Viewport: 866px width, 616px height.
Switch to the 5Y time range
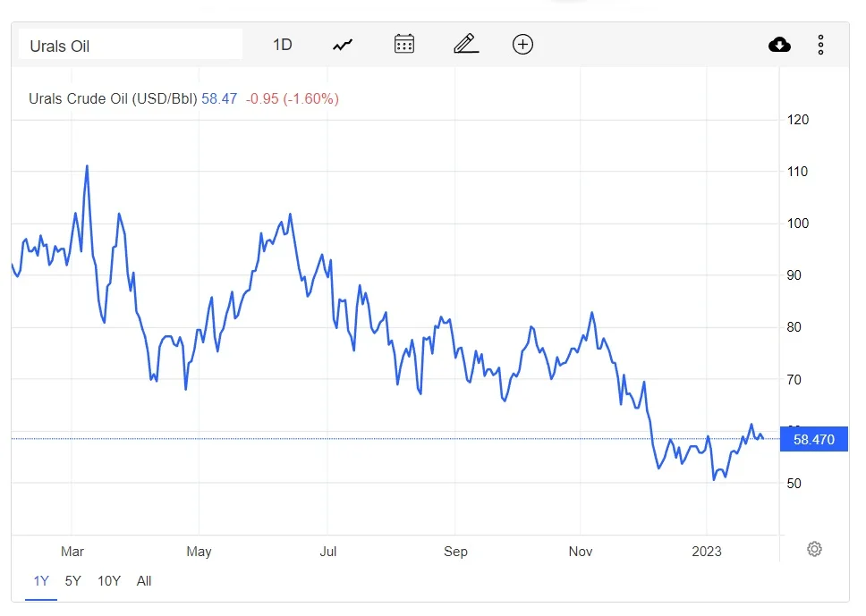tap(72, 581)
